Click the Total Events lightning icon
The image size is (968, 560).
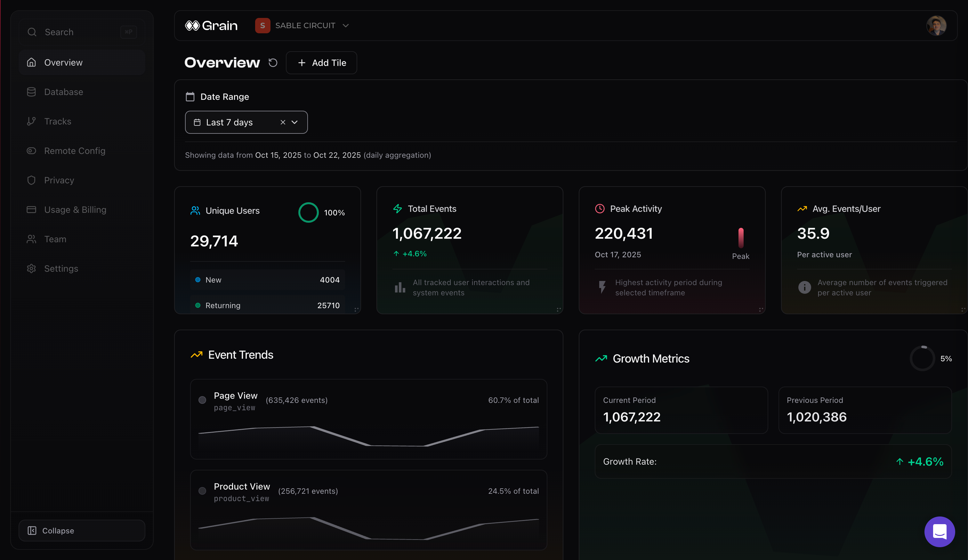[x=398, y=209]
